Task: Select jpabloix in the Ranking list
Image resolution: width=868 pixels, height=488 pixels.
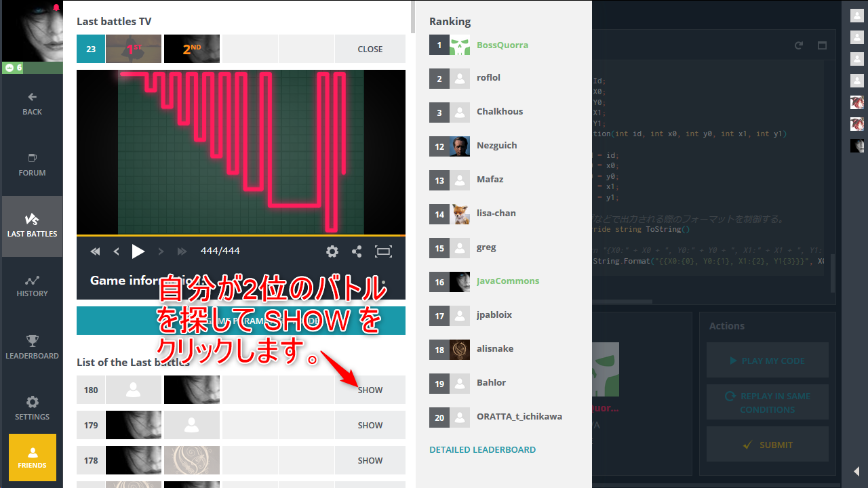Action: 494,314
